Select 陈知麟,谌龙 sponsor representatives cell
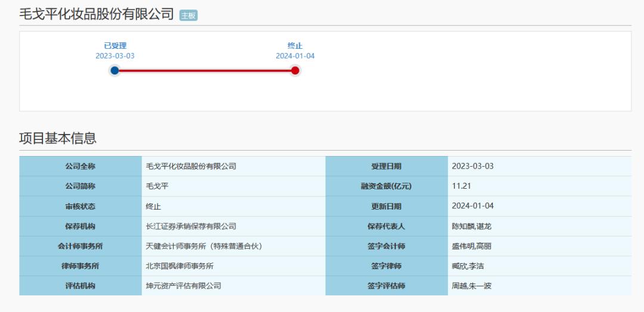The height and width of the screenshot is (312, 644). (x=540, y=226)
